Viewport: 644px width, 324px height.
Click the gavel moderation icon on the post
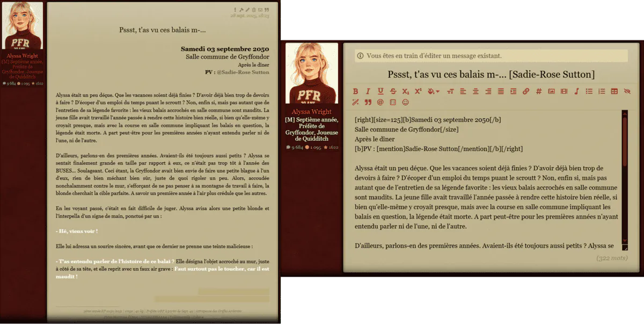click(x=241, y=10)
